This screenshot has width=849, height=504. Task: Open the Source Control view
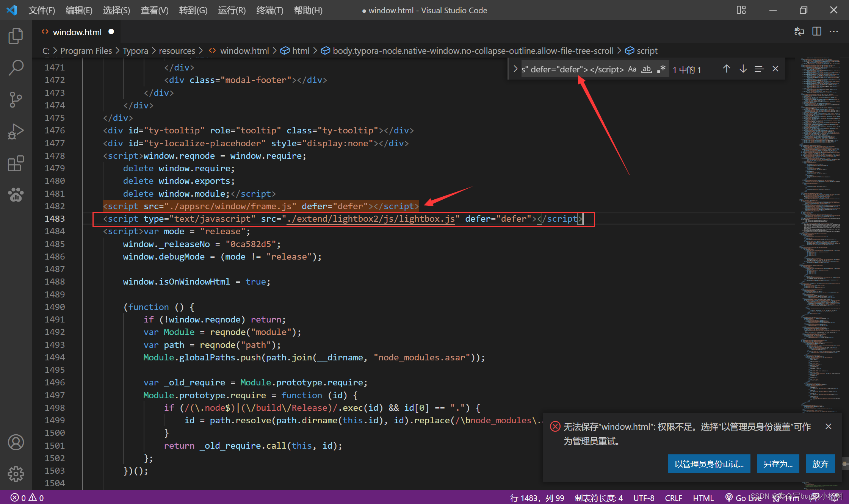pos(16,100)
